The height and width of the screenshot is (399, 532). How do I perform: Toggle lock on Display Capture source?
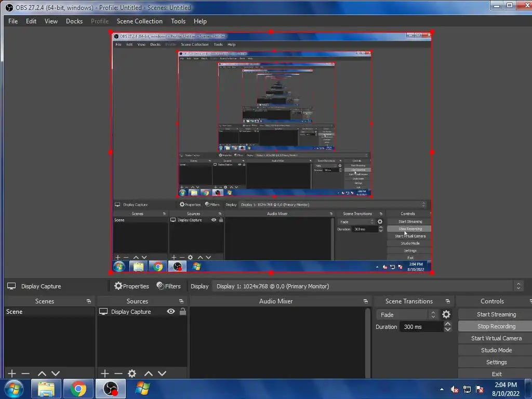(182, 311)
